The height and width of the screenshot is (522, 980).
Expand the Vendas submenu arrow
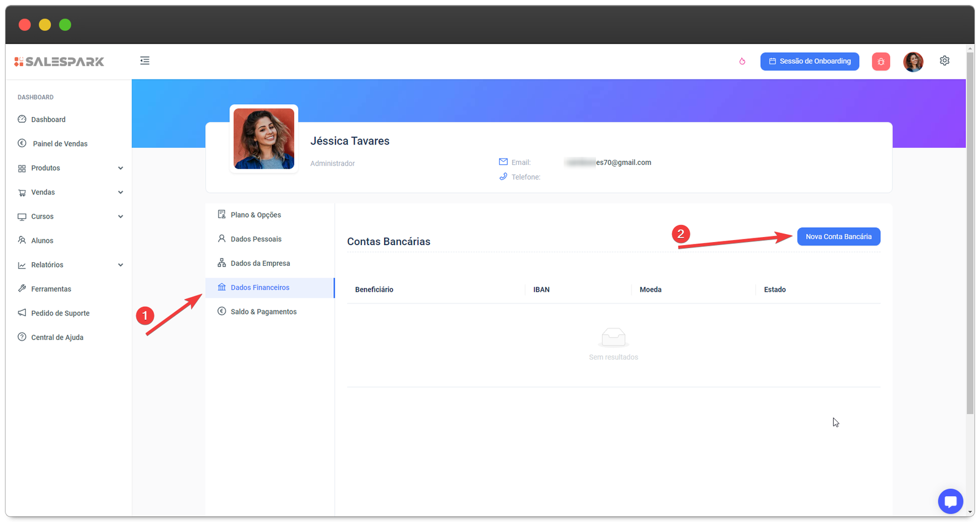click(x=121, y=192)
